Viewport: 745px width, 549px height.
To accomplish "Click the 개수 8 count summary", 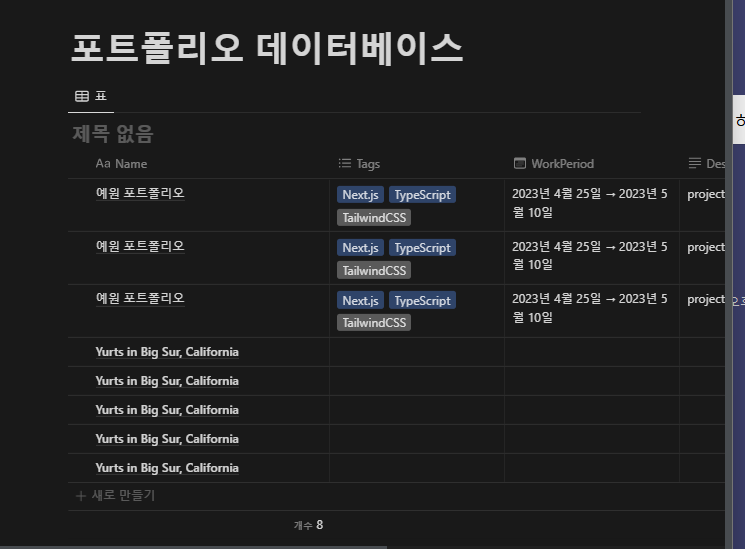I will point(308,525).
